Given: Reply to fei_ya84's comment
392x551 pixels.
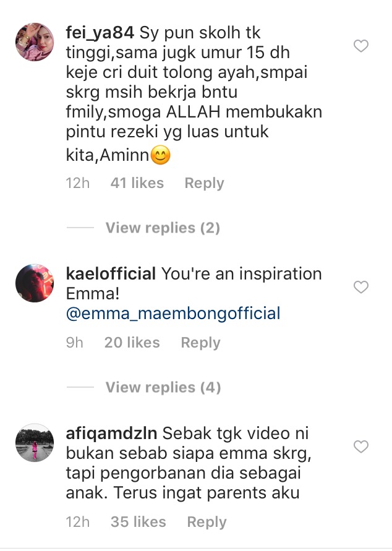Looking at the screenshot, I should point(204,183).
